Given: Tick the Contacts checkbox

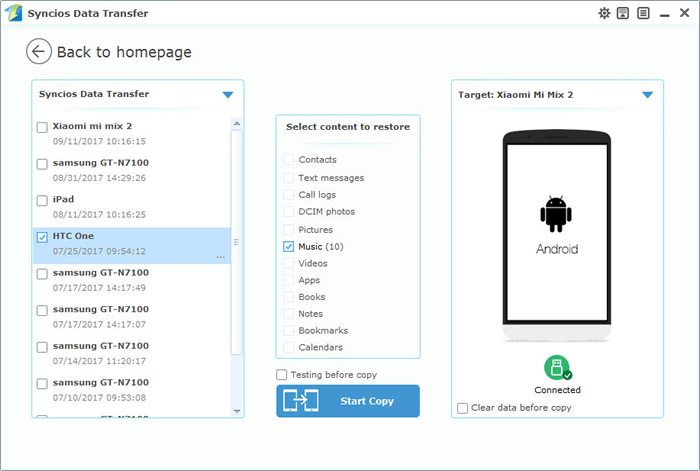Looking at the screenshot, I should [288, 159].
